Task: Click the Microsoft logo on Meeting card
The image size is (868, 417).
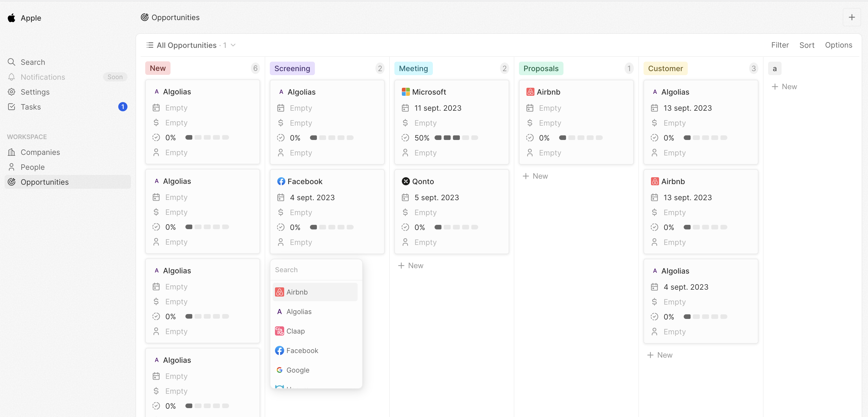Action: 405,92
